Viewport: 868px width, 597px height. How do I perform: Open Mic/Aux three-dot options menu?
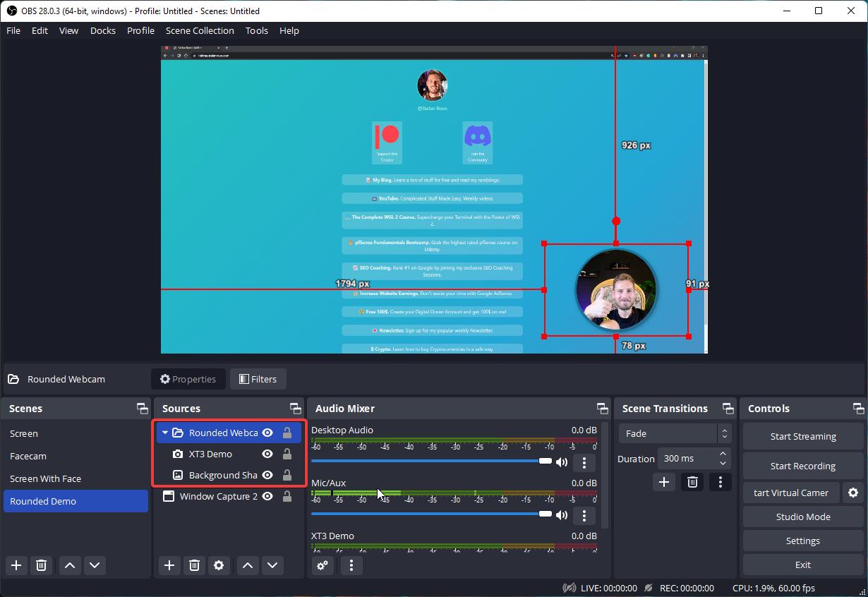[584, 515]
